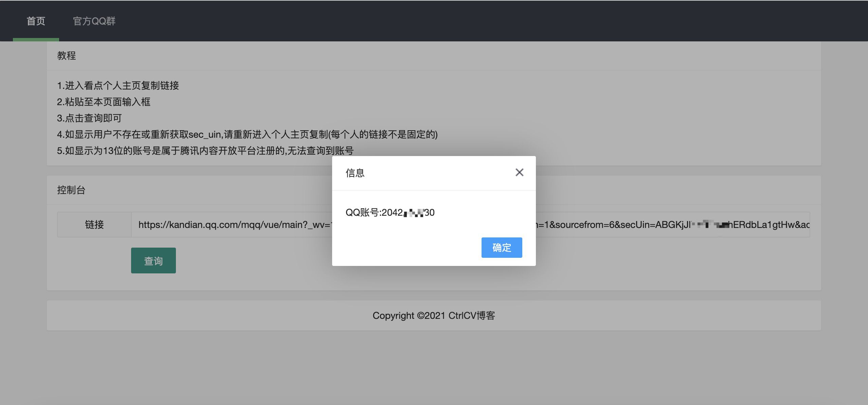This screenshot has height=405, width=868.
Task: Open the 官方QQ群 navigation tab
Action: click(x=94, y=21)
